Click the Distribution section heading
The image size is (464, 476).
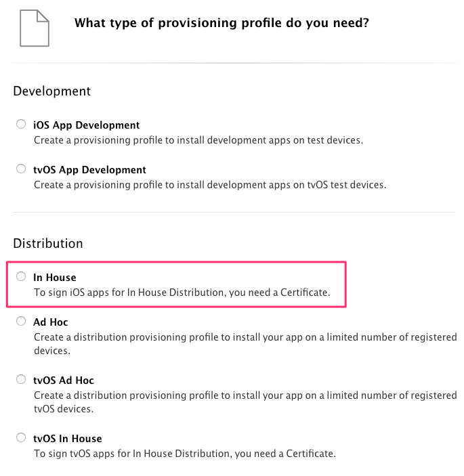tap(48, 244)
